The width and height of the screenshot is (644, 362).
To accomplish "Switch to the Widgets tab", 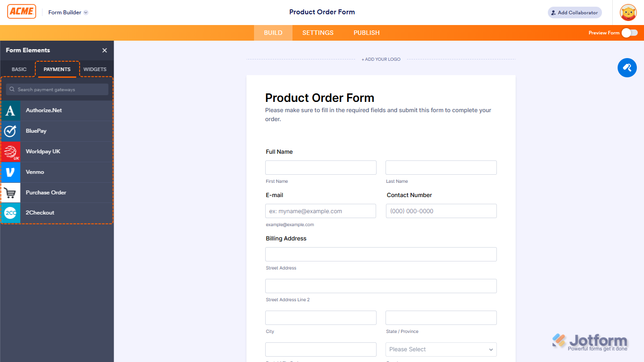I will [x=95, y=69].
